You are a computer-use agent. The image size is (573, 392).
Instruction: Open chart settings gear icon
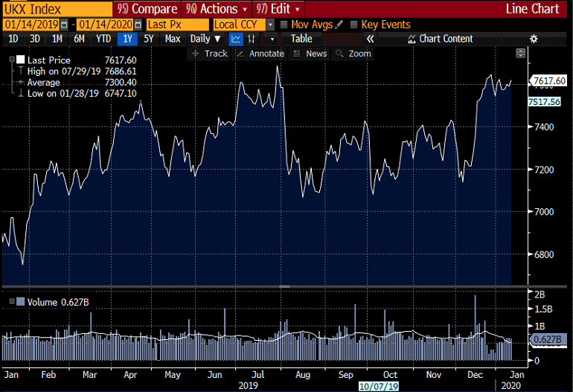tap(533, 39)
